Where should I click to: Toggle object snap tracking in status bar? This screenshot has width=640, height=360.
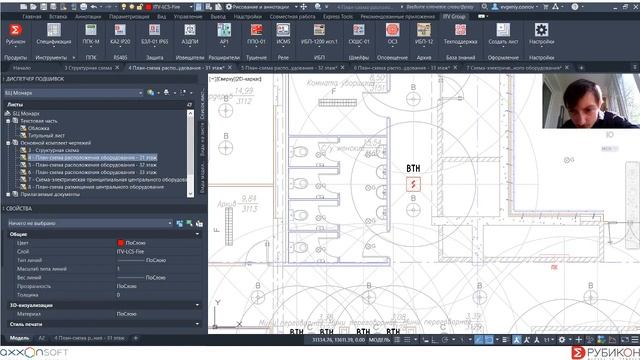coord(479,340)
